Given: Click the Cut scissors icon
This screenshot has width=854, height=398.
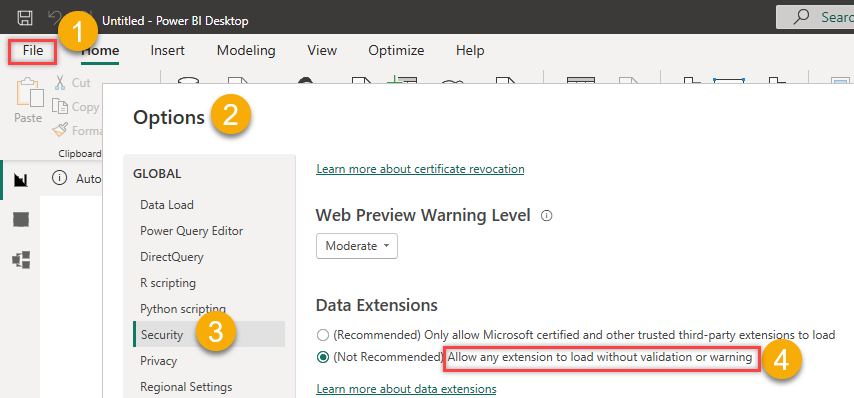Looking at the screenshot, I should click(x=60, y=83).
